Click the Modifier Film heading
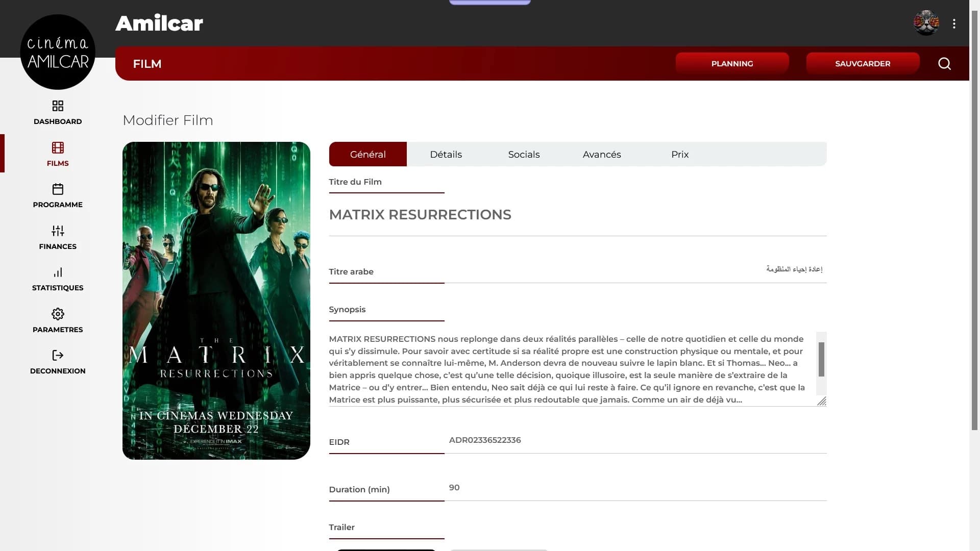Viewport: 980px width, 551px height. pos(168,120)
